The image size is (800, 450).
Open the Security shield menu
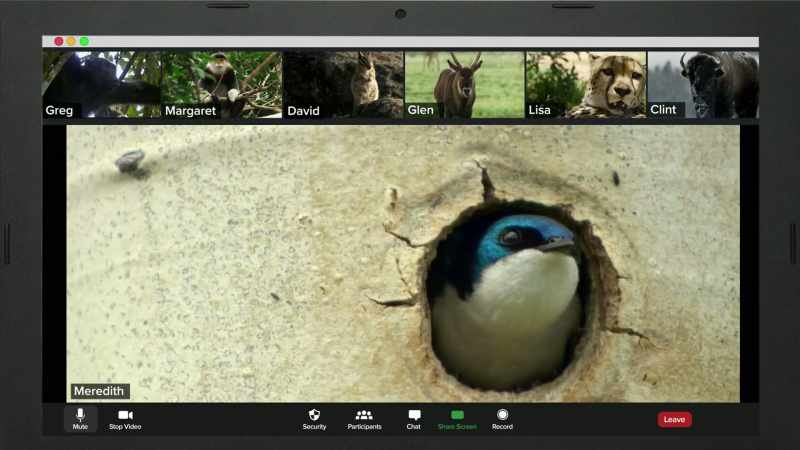[314, 419]
